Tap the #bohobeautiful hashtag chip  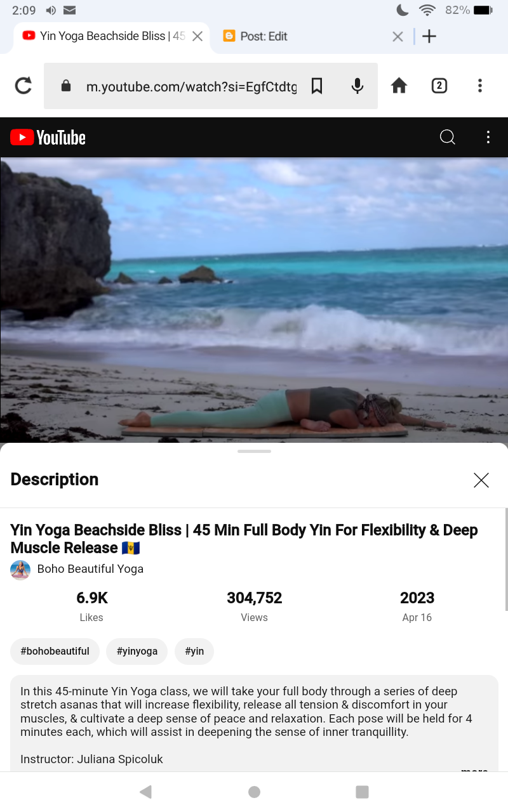click(55, 652)
